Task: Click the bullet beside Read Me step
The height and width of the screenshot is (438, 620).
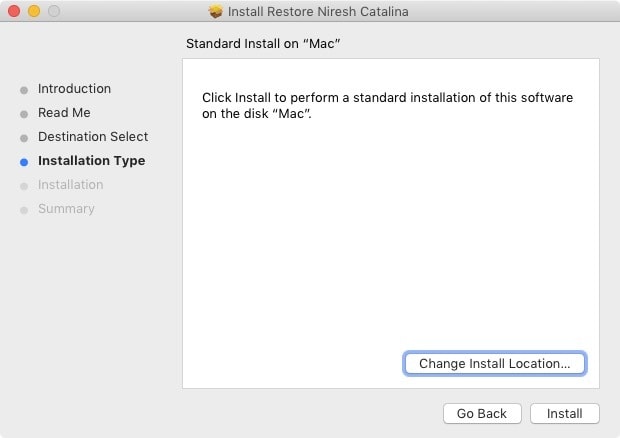Action: [24, 114]
